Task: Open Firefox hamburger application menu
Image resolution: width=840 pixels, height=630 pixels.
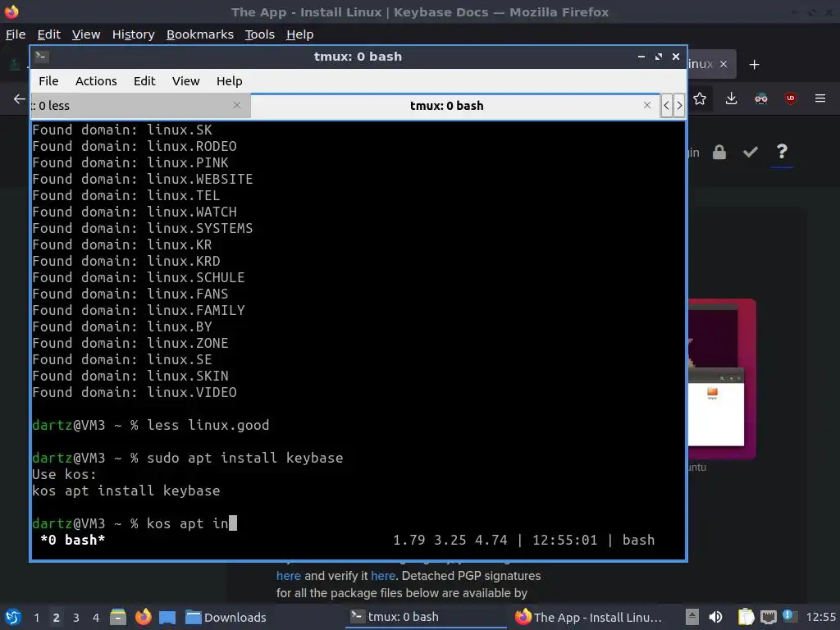Action: point(820,98)
